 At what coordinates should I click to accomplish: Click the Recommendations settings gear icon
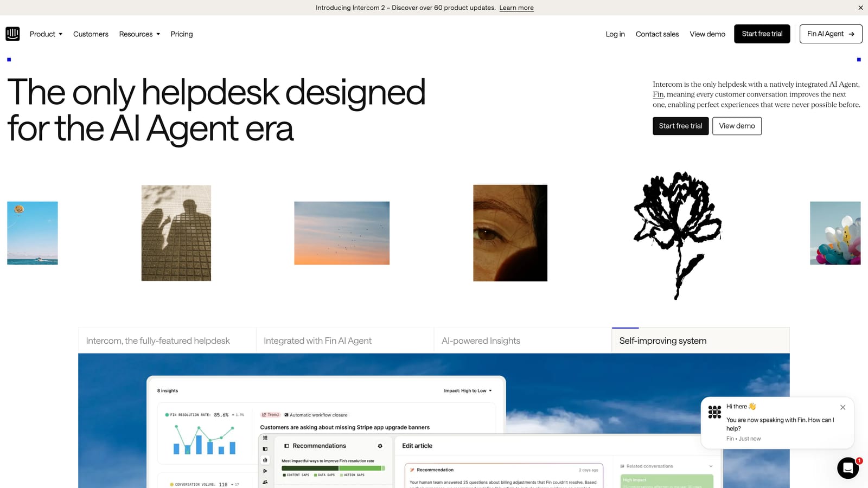pyautogui.click(x=380, y=446)
